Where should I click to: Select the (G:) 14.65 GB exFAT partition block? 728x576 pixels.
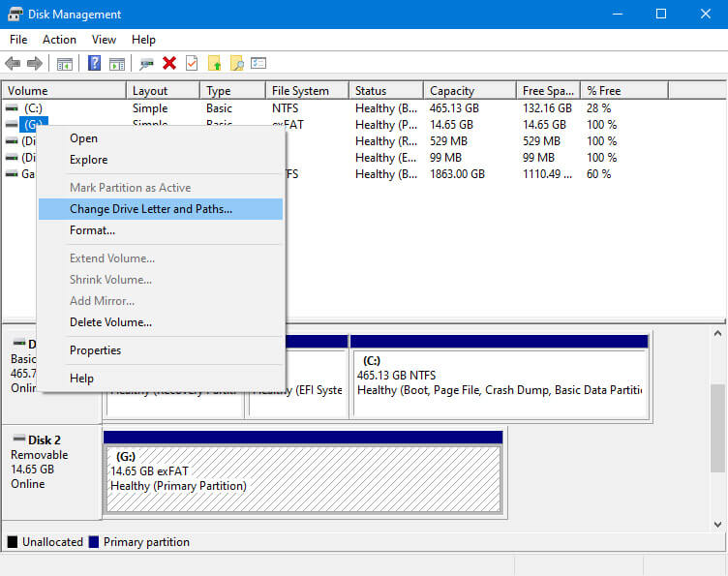303,473
